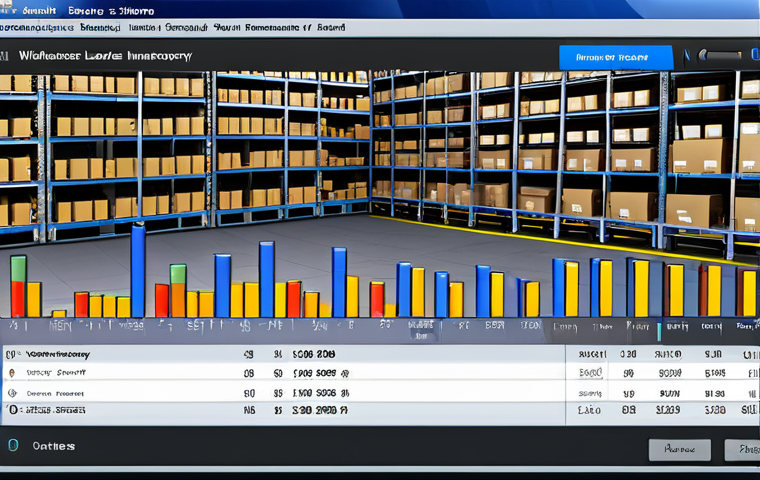Click the blue button in the header
760x480 pixels.
pos(615,57)
